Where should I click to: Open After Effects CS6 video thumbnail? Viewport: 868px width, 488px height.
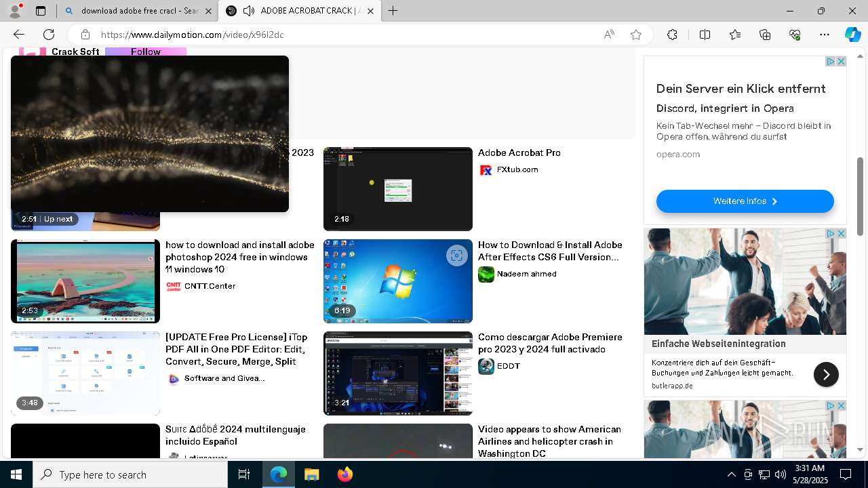click(398, 281)
